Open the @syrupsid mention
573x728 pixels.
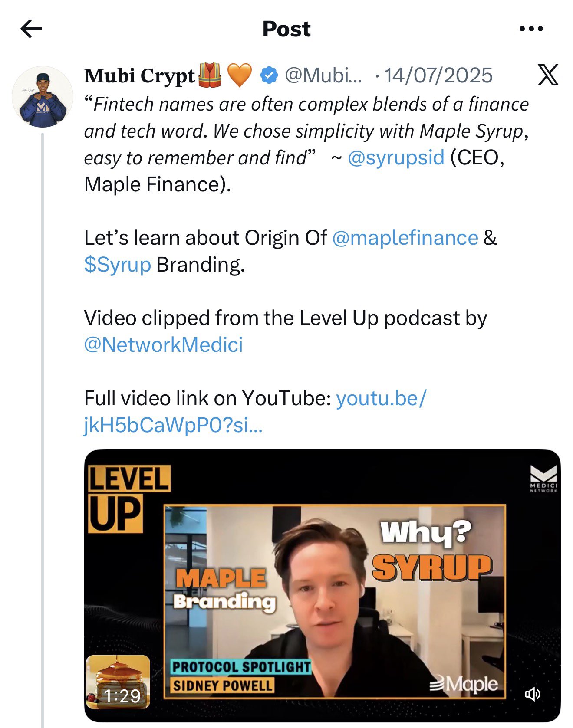click(x=396, y=157)
